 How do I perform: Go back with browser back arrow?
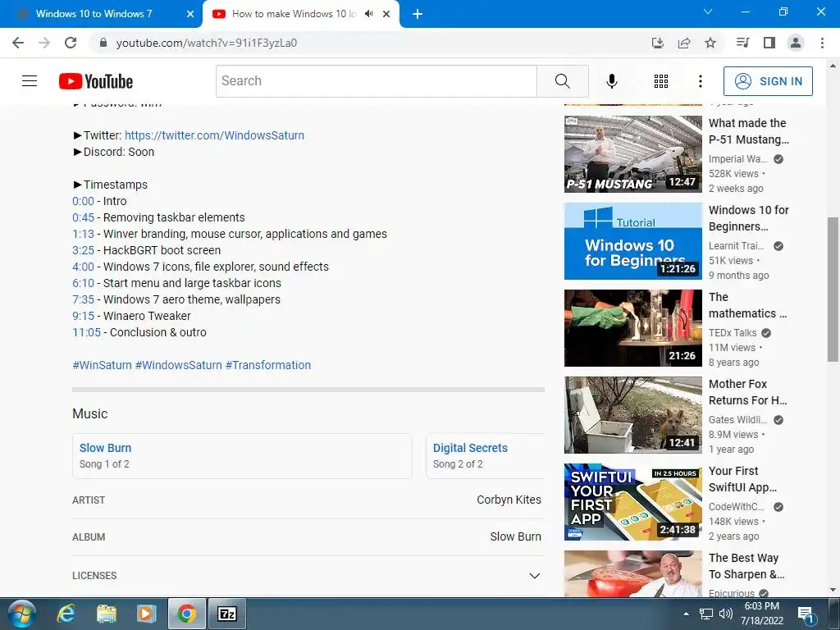(18, 43)
